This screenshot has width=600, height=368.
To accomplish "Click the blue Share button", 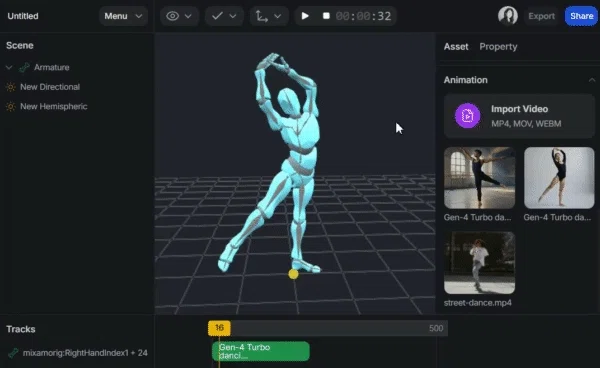I will (582, 16).
